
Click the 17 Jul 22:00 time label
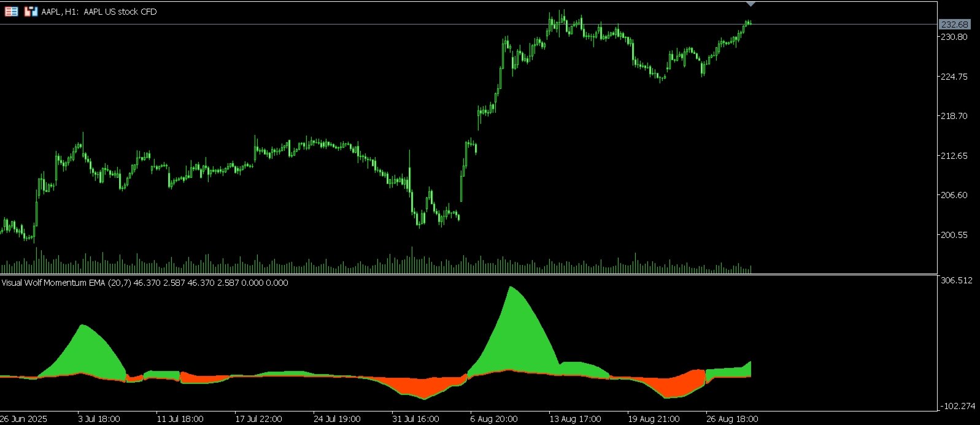(x=259, y=419)
